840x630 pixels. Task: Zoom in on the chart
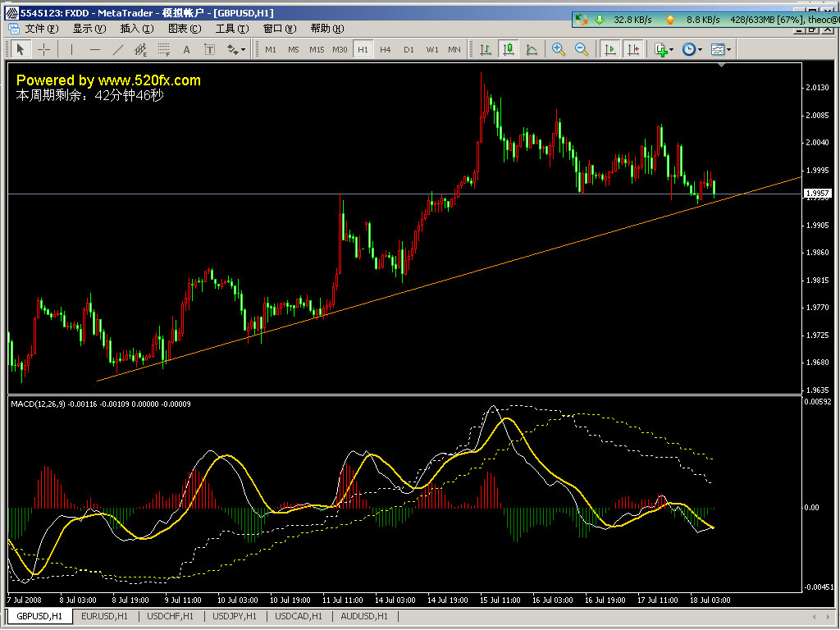[558, 49]
